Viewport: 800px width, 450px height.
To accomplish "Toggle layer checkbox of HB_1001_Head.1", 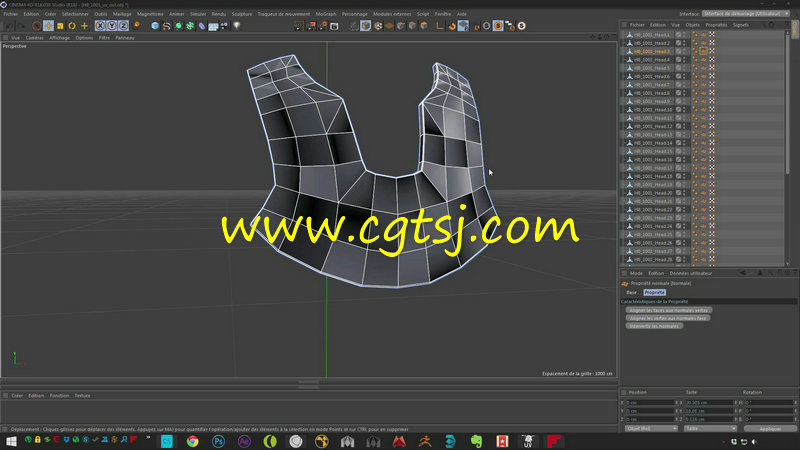I will (679, 35).
